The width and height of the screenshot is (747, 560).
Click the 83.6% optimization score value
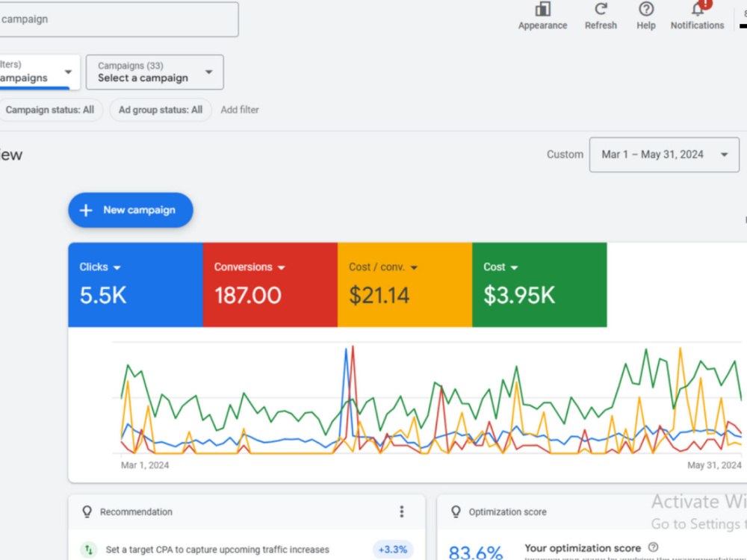coord(475,553)
